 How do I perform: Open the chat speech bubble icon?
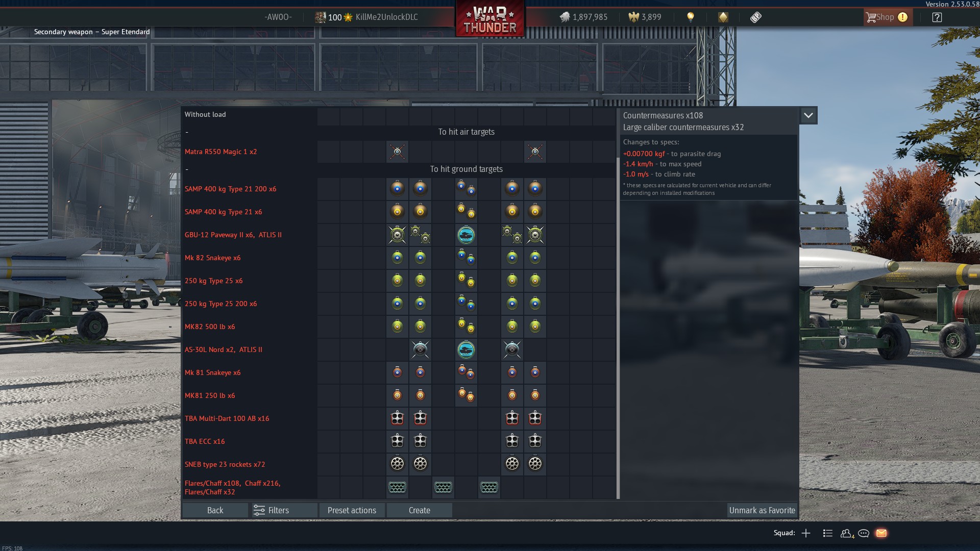pyautogui.click(x=864, y=533)
